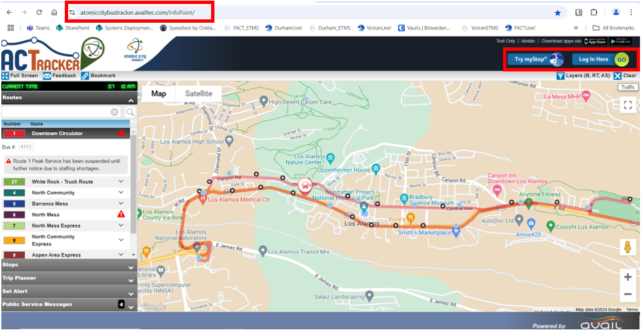Open the map Terms link
644x332 pixels.
click(x=632, y=309)
